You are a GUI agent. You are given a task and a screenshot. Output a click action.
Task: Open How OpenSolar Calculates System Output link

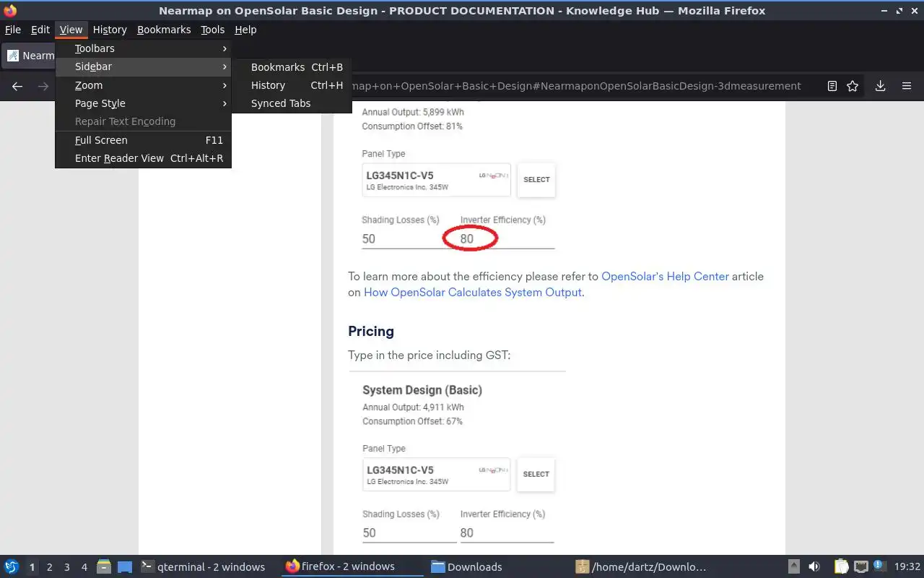click(472, 293)
